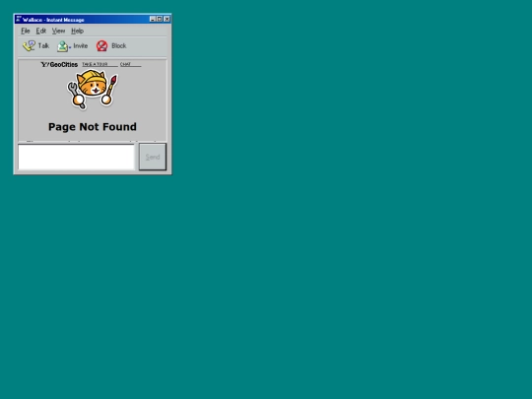Click the Invite label in toolbar

pos(81,45)
